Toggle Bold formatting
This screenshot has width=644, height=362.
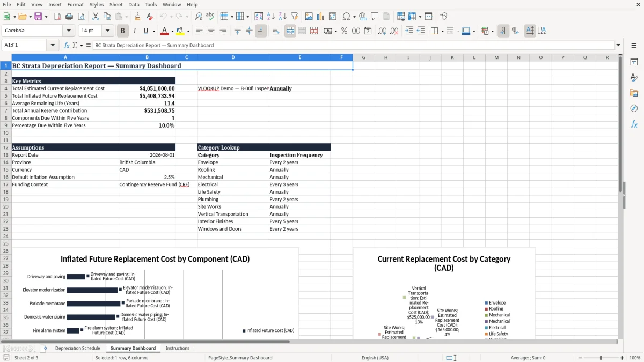pyautogui.click(x=123, y=31)
